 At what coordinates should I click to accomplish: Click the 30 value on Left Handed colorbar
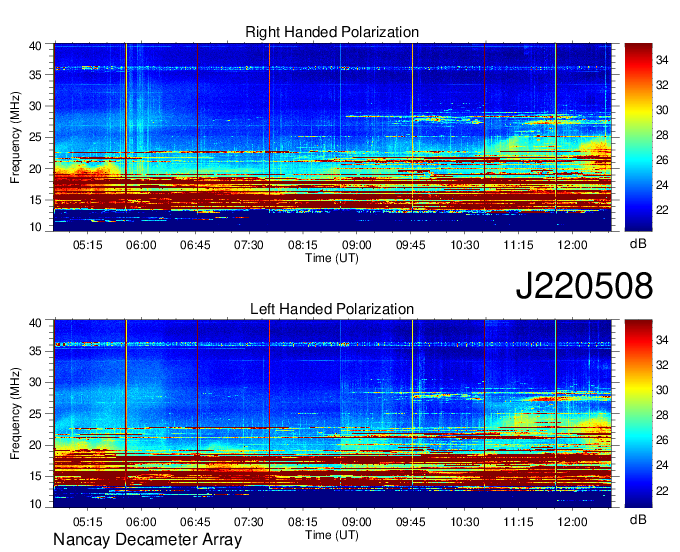point(662,390)
